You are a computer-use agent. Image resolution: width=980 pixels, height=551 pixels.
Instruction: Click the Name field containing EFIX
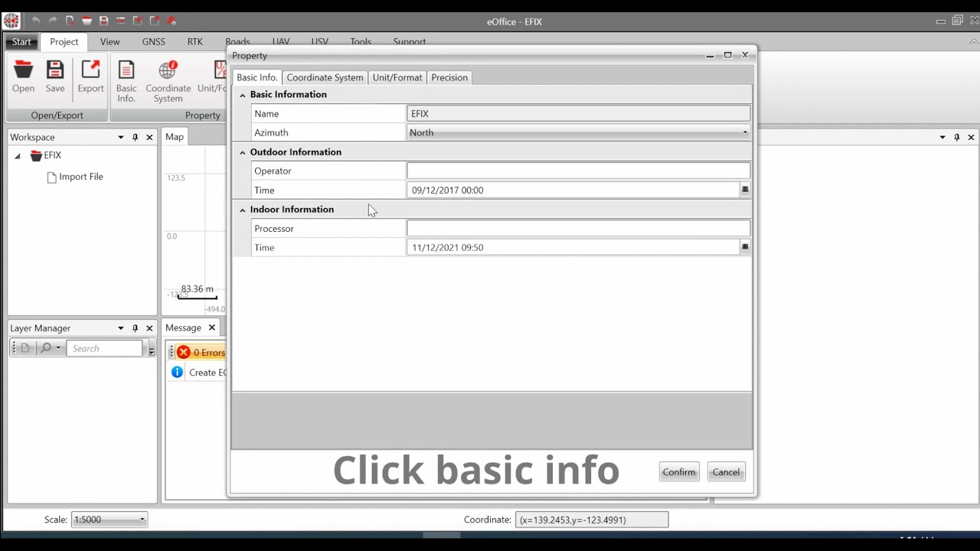[578, 113]
